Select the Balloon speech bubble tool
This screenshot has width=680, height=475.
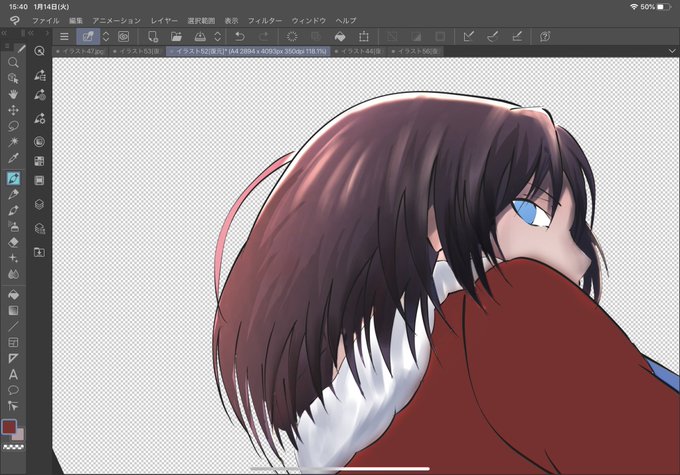click(x=13, y=390)
